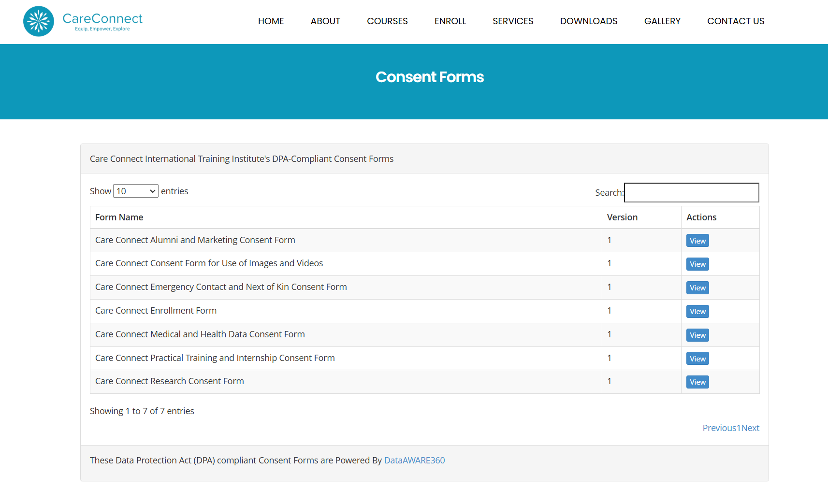This screenshot has width=828, height=504.
Task: View the Research Consent Form
Action: 697,382
